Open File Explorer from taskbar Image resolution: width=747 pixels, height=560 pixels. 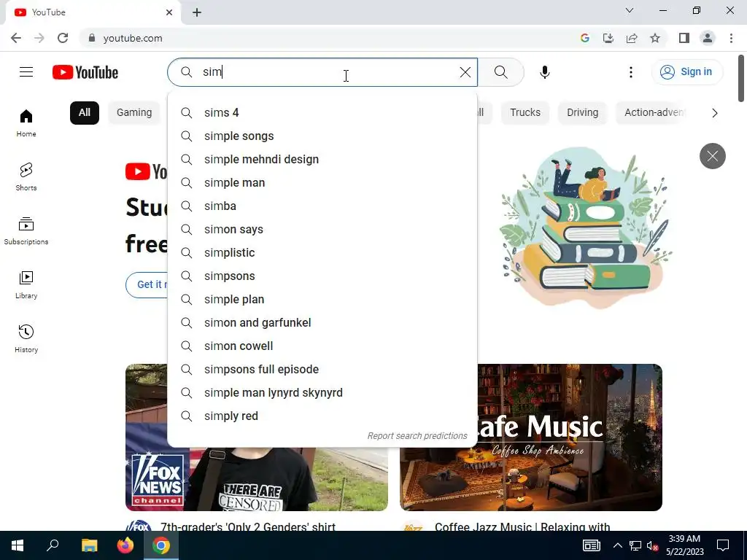pos(89,545)
